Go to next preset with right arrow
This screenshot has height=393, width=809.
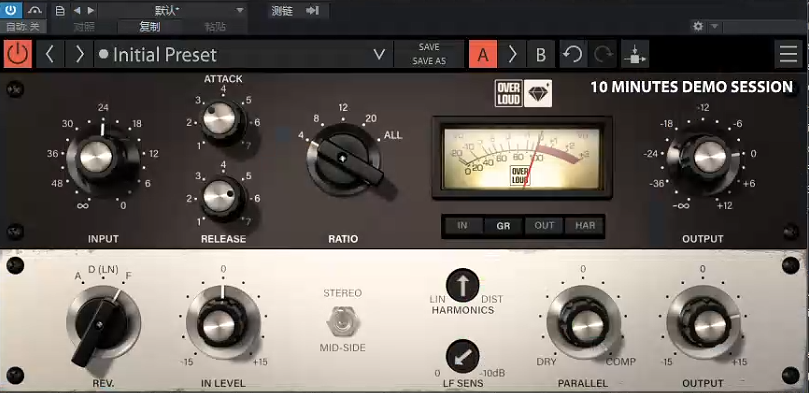79,54
